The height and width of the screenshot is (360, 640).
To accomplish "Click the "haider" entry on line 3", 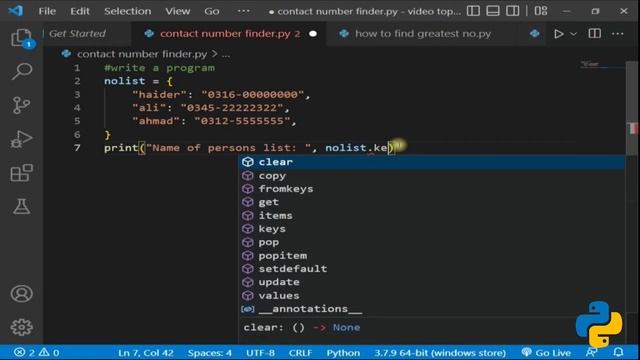I will tap(221, 94).
